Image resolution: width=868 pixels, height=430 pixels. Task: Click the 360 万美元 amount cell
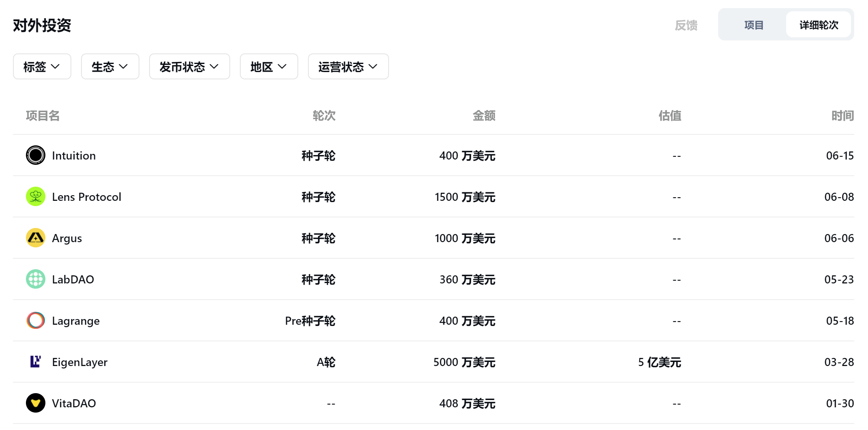click(x=468, y=280)
